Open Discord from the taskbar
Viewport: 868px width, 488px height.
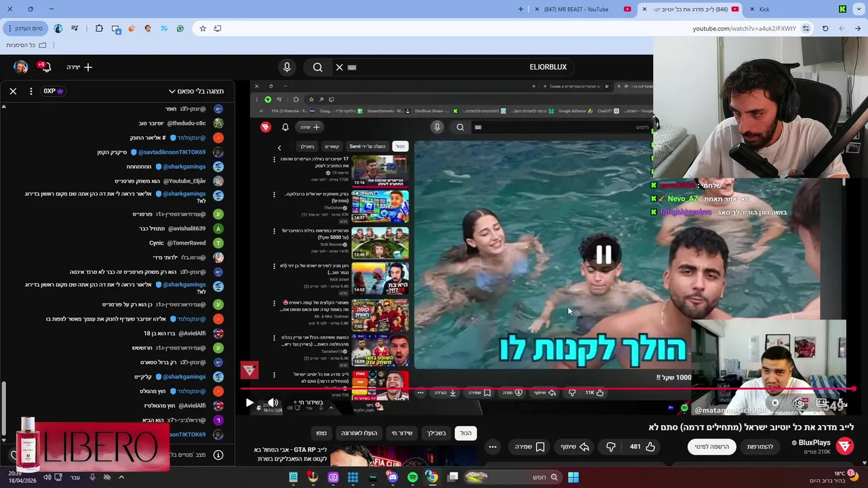pyautogui.click(x=393, y=477)
